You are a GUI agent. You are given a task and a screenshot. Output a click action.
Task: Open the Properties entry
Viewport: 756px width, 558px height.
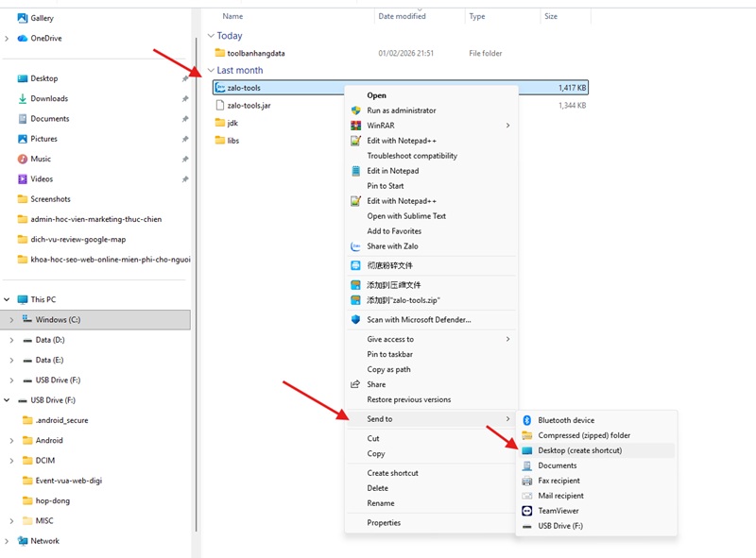coord(384,523)
